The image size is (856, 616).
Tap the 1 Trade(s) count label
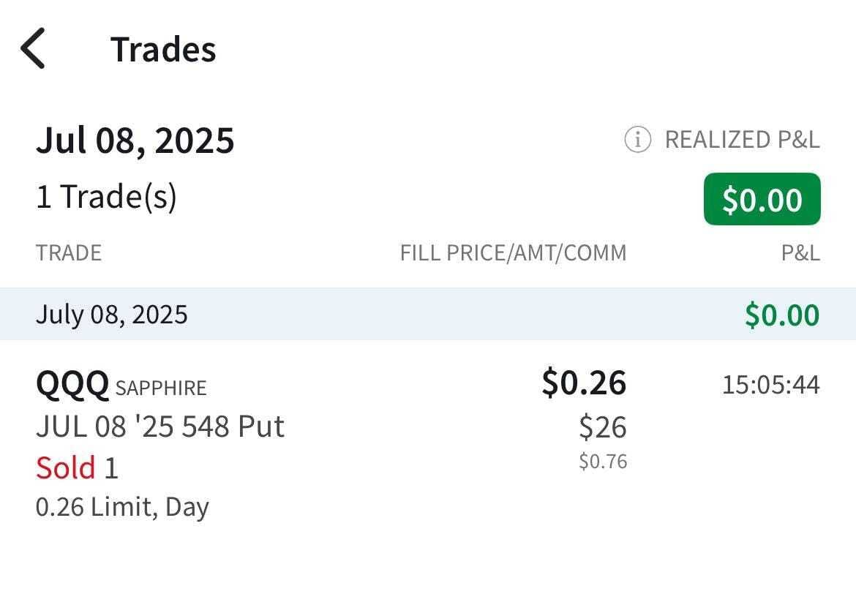(106, 197)
